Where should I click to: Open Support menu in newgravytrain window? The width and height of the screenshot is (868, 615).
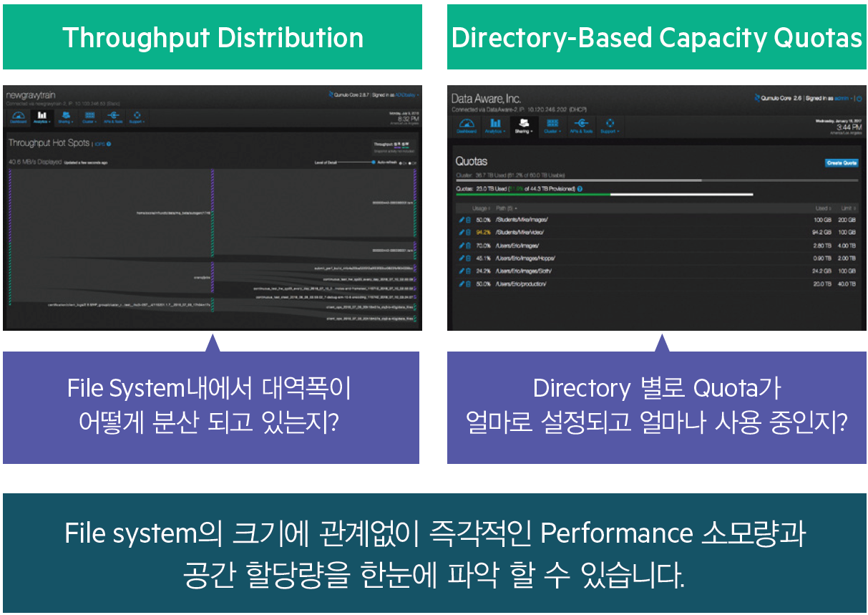pos(137,117)
